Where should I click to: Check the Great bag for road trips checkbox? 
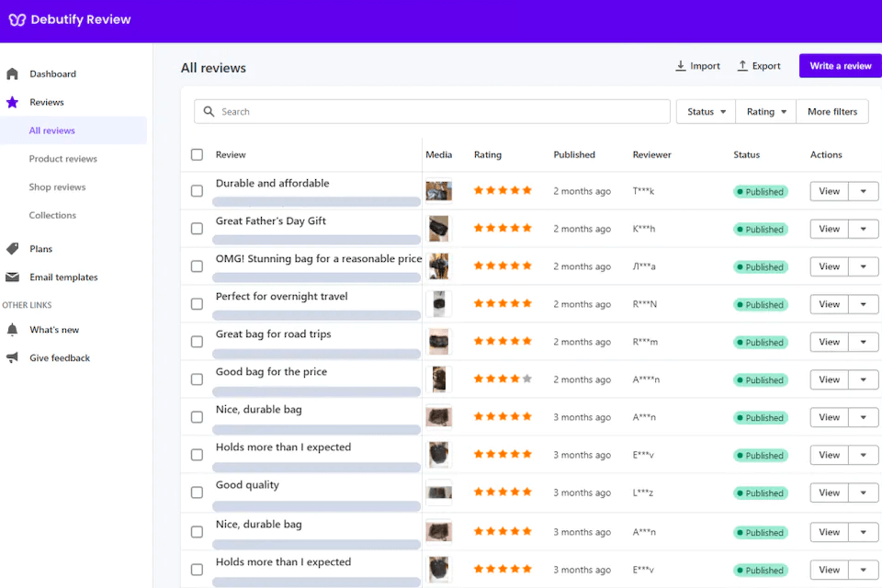[x=197, y=342]
